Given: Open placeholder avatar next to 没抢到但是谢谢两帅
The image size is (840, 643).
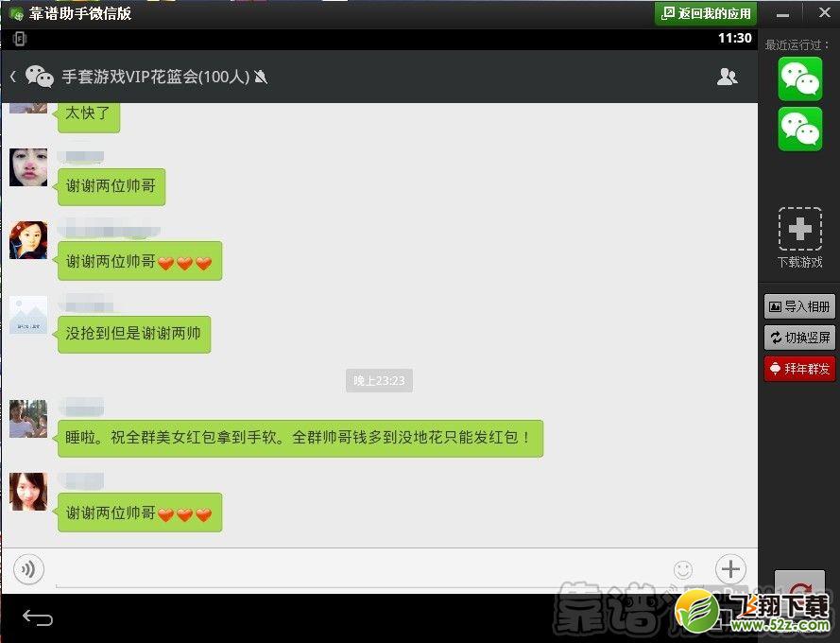Looking at the screenshot, I should pyautogui.click(x=28, y=315).
